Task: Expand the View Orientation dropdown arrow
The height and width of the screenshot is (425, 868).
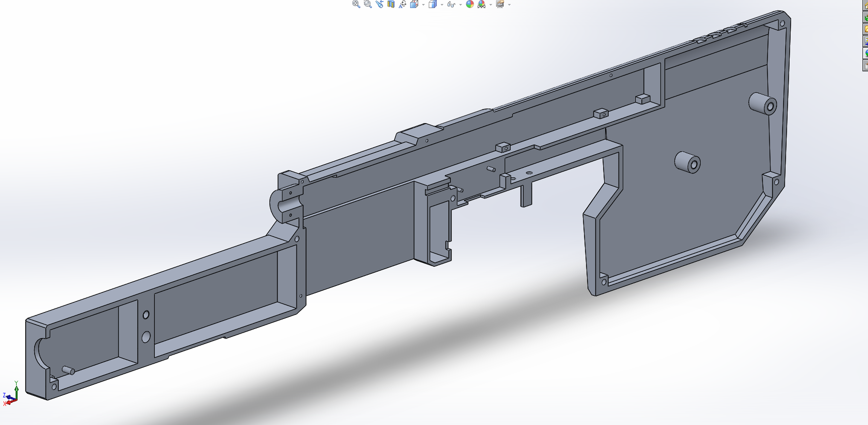Action: click(x=423, y=5)
